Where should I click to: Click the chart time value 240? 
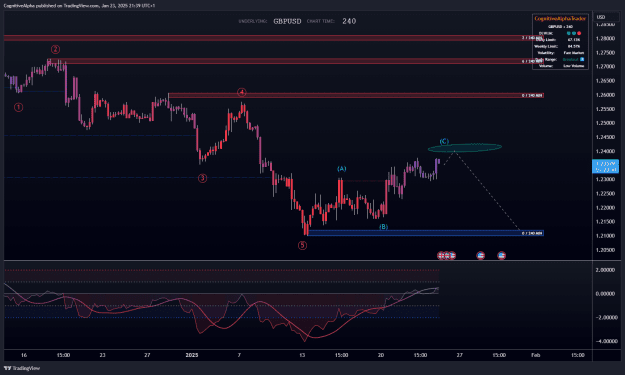[349, 21]
